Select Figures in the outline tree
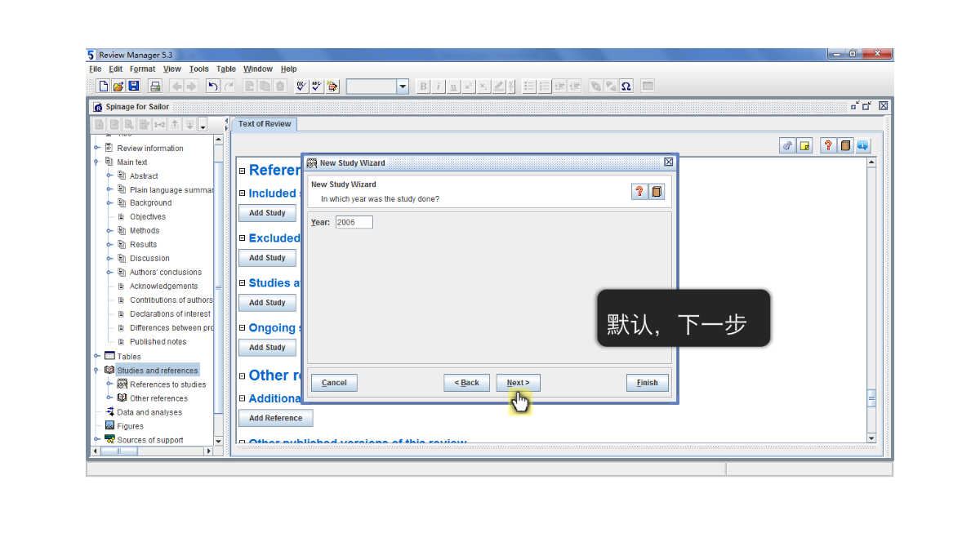Viewport: 980px width, 551px height. click(130, 426)
